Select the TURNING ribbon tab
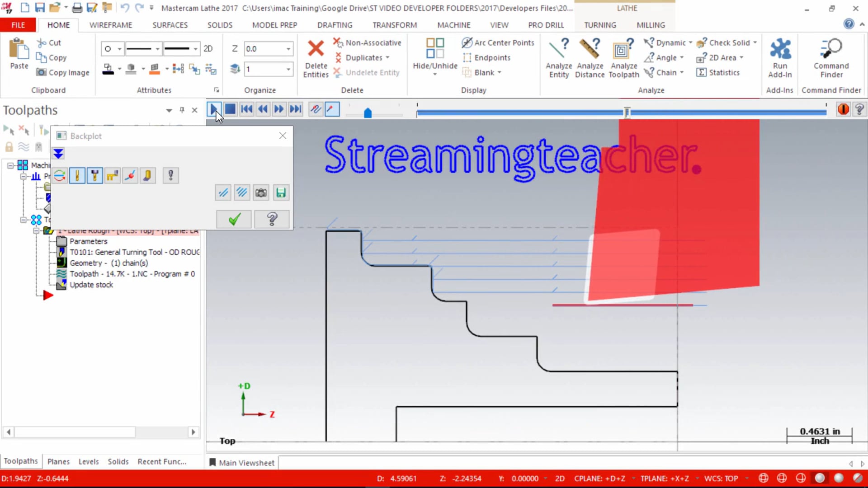The image size is (868, 488). [x=600, y=25]
